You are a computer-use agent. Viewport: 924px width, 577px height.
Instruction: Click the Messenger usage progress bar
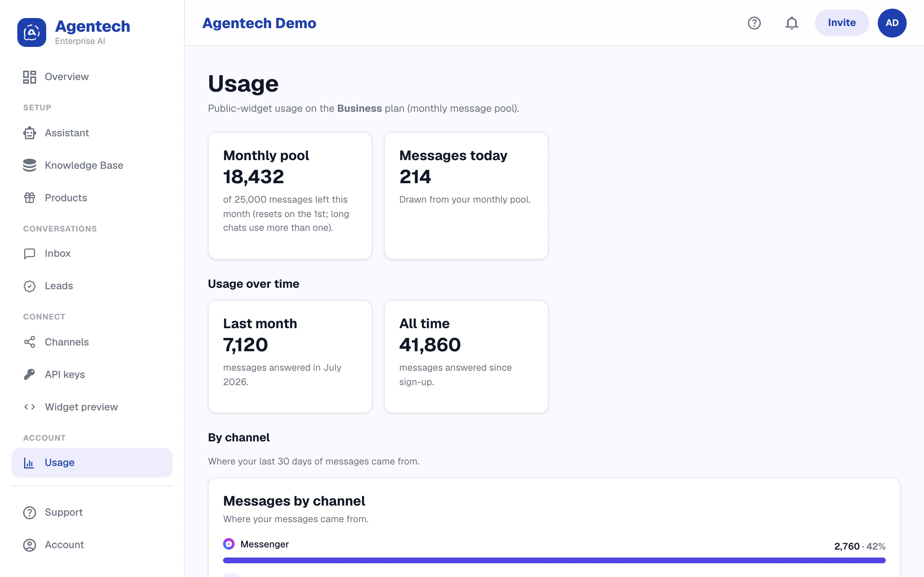[x=554, y=560]
